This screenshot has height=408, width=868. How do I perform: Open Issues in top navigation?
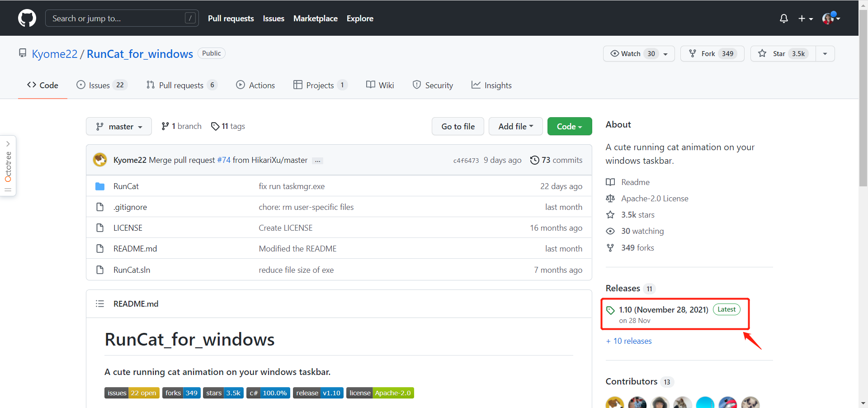[274, 19]
